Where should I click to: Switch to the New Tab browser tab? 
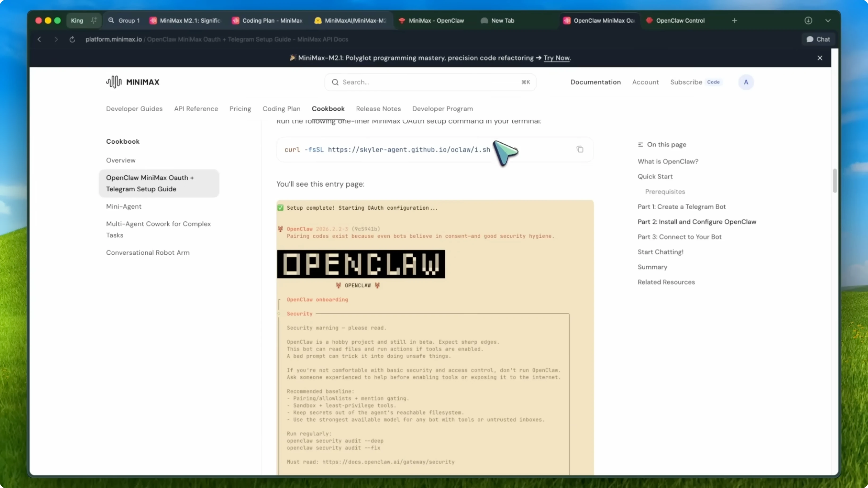[x=502, y=21]
